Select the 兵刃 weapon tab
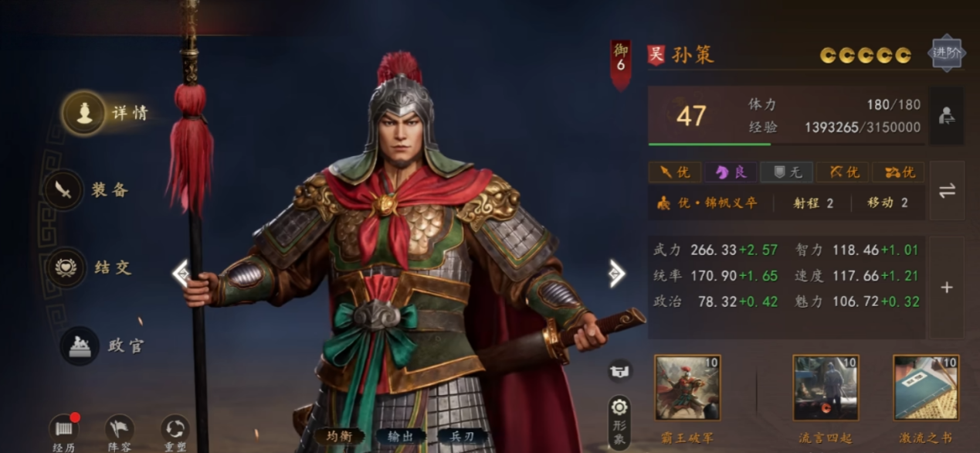The image size is (980, 453). (463, 437)
